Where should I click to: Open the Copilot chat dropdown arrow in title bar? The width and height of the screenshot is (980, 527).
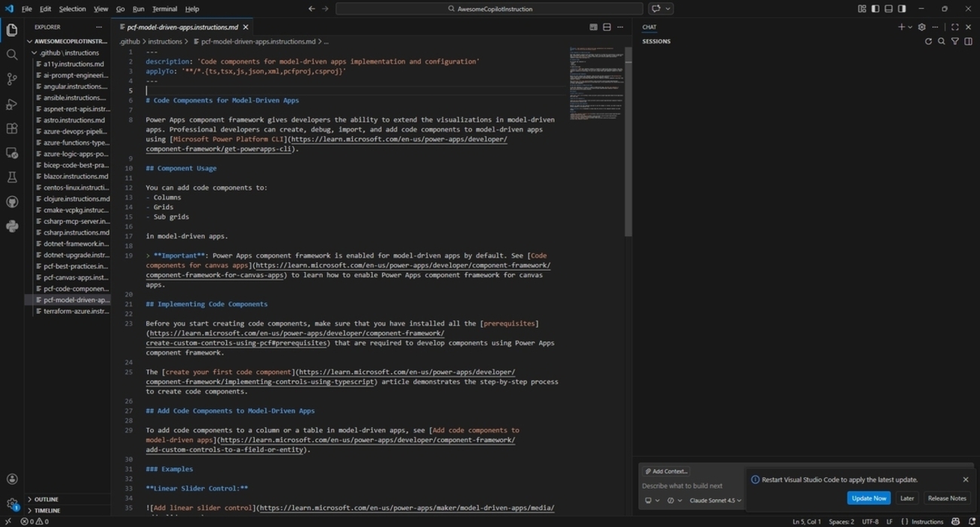(668, 9)
